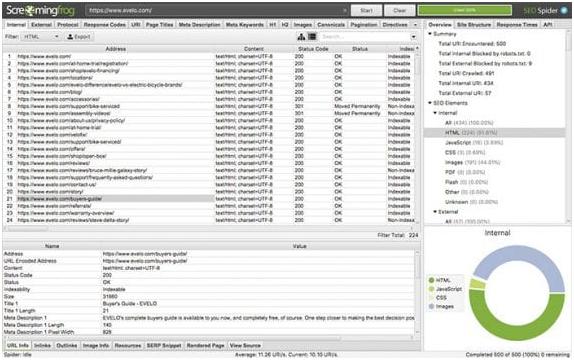Open the SERP Snippet bottom tab
574x360 pixels.
coord(164,345)
